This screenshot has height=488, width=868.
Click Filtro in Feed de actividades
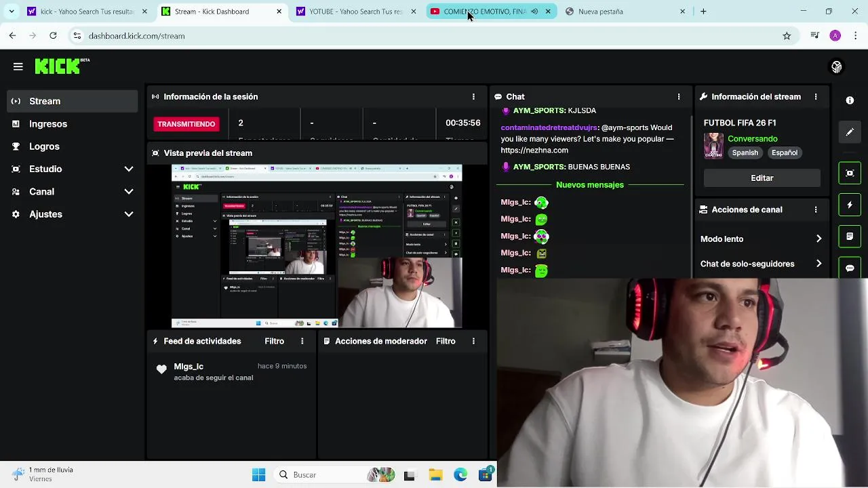pyautogui.click(x=275, y=342)
